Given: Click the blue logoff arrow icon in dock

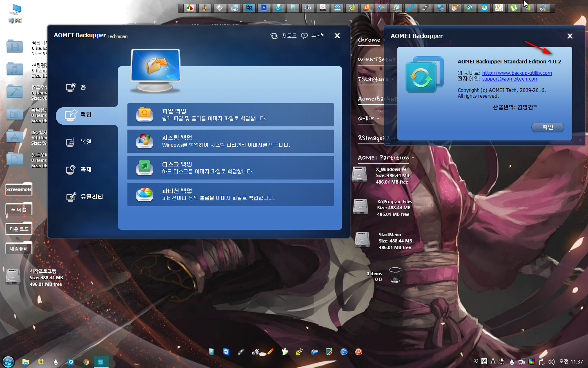Looking at the screenshot, I should (344, 352).
